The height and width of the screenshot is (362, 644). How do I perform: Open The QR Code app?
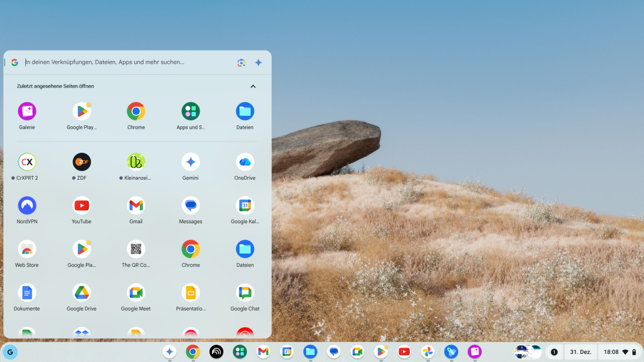[x=136, y=248]
